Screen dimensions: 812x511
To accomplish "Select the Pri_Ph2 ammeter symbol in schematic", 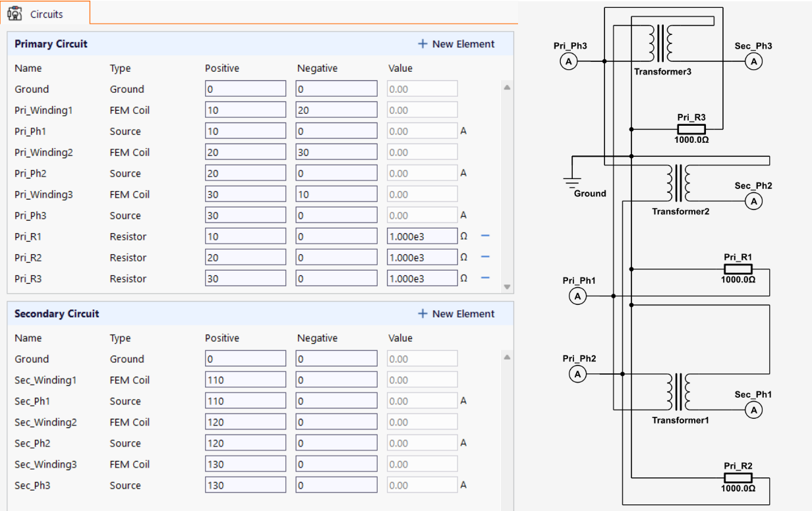I will [x=577, y=374].
